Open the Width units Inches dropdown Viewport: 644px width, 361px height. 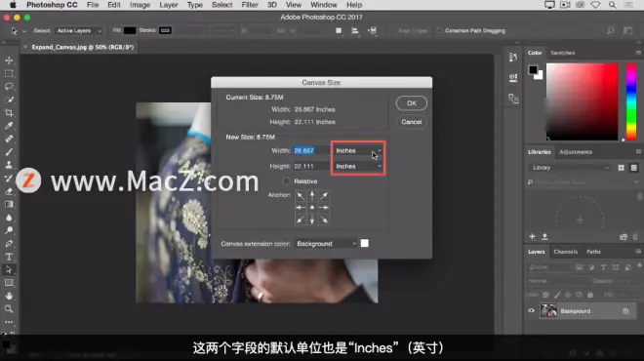pos(358,150)
